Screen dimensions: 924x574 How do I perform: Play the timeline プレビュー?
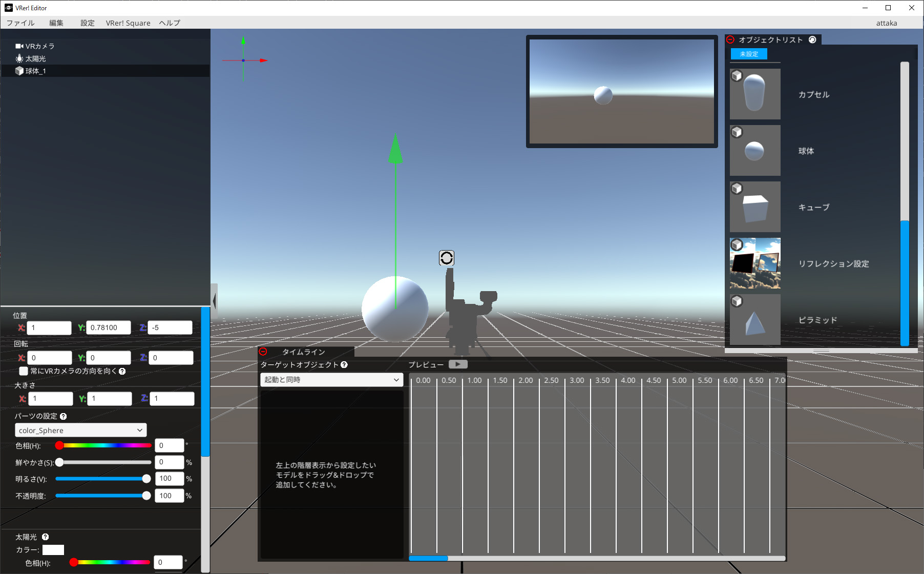pyautogui.click(x=458, y=364)
